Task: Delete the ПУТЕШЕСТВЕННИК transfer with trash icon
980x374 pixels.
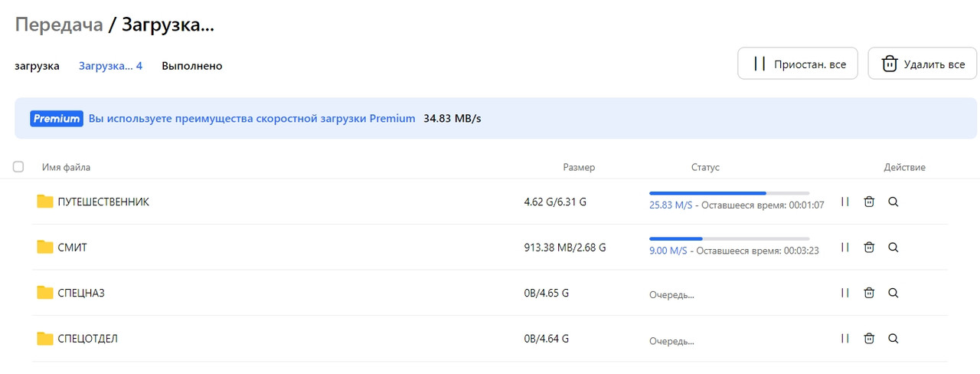Action: point(869,202)
